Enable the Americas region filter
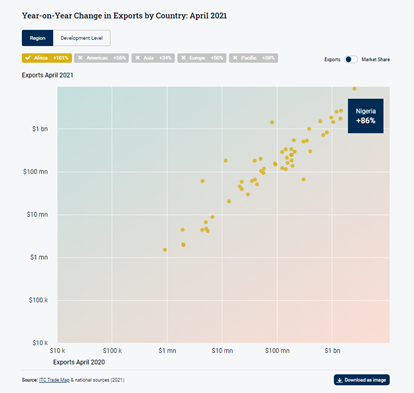414x393 pixels. click(x=101, y=58)
